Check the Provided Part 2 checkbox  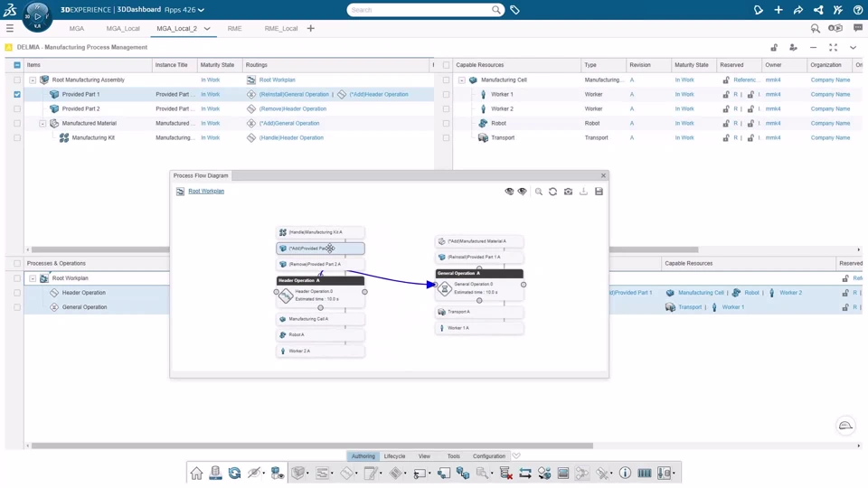pyautogui.click(x=17, y=109)
